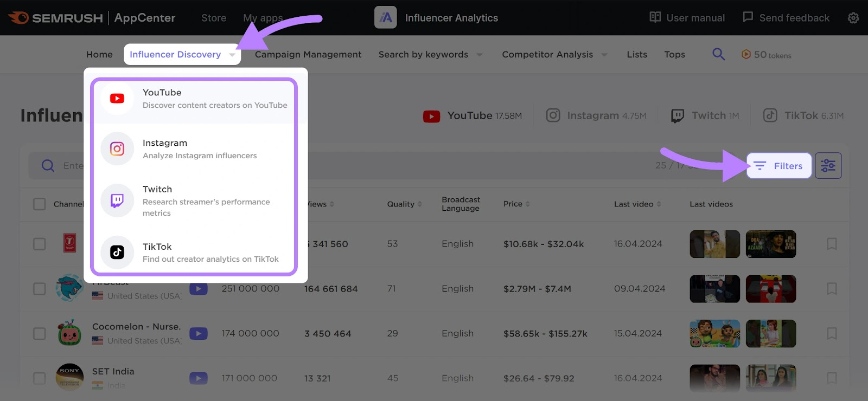Switch to the TikTok 6.31M platform tab

coord(803,115)
